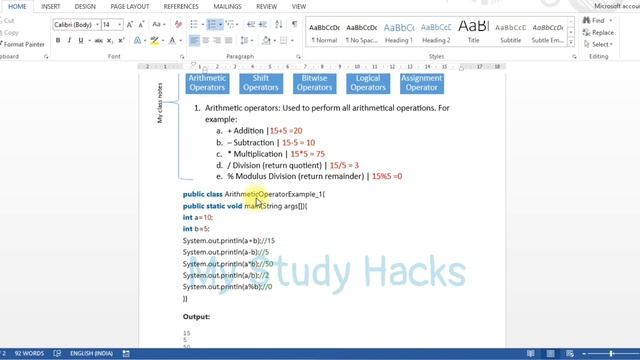640x360 pixels.
Task: Apply text effects
Action: tap(138, 40)
